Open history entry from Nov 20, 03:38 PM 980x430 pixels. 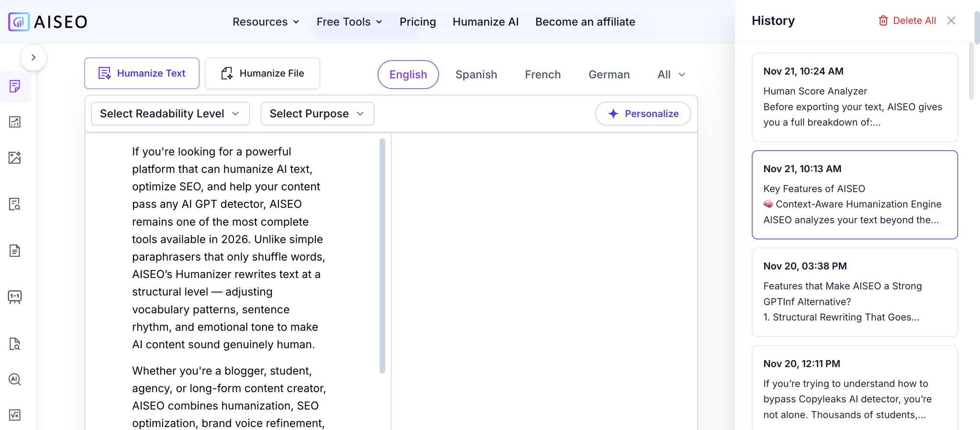click(x=855, y=292)
